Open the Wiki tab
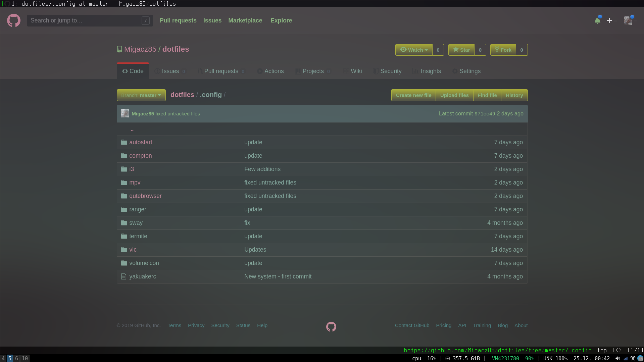 tap(352, 71)
